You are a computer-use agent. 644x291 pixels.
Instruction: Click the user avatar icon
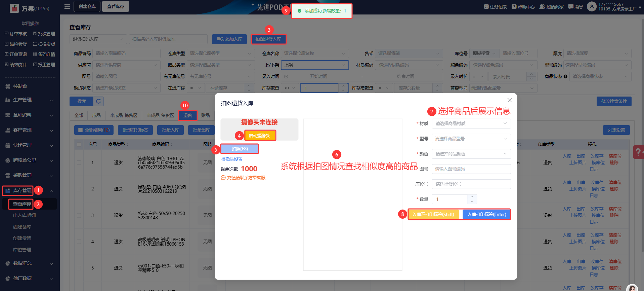pyautogui.click(x=592, y=6)
